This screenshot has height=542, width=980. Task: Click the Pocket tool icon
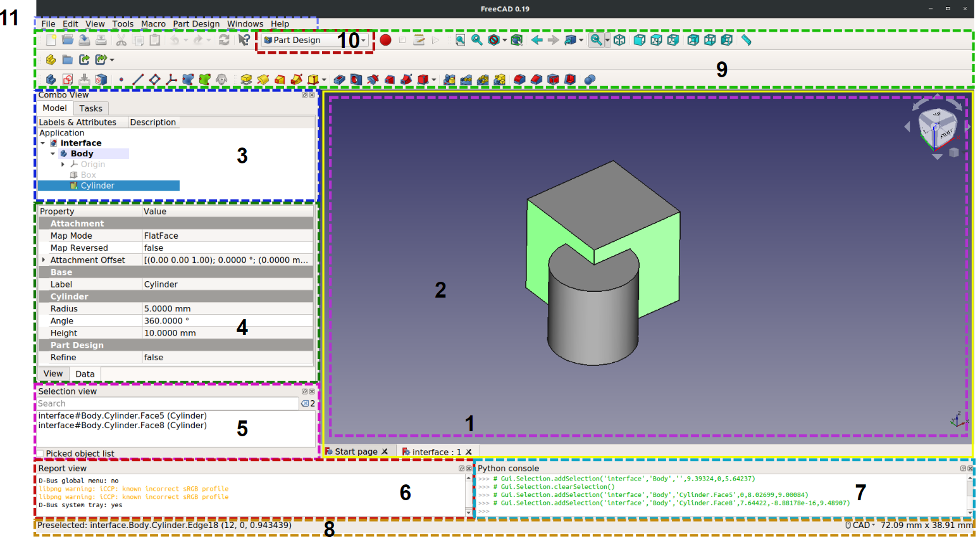(x=340, y=79)
